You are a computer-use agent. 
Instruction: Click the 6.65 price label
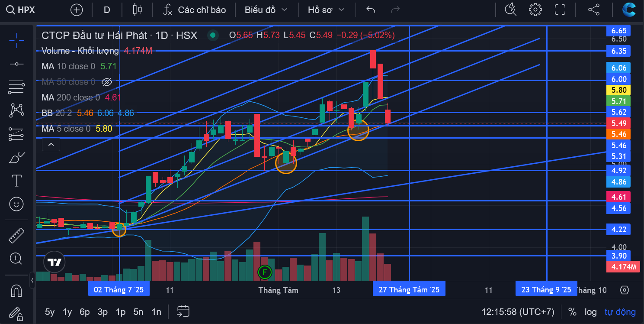pyautogui.click(x=618, y=30)
